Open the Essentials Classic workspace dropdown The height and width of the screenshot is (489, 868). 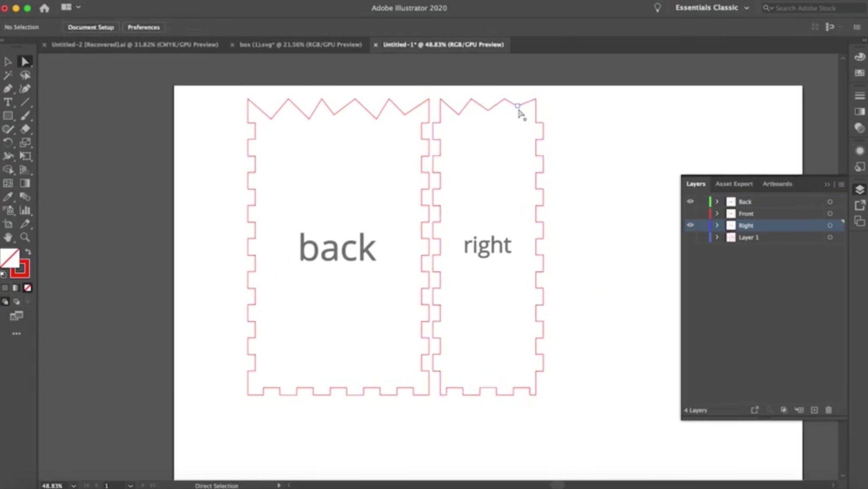pos(712,8)
